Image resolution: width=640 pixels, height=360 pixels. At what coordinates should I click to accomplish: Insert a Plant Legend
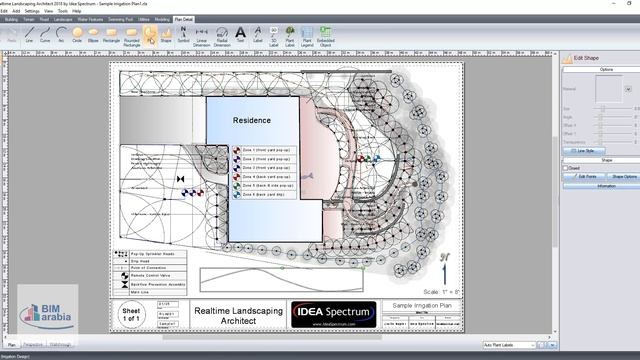pyautogui.click(x=307, y=36)
